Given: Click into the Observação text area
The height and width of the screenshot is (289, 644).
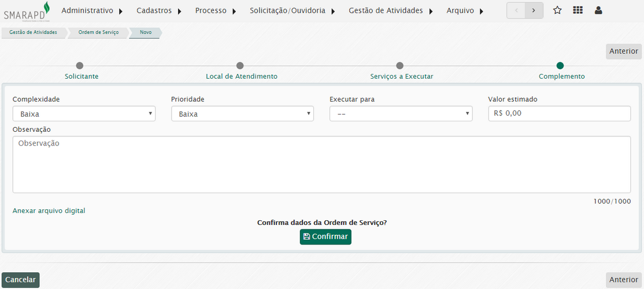Looking at the screenshot, I should 321,165.
